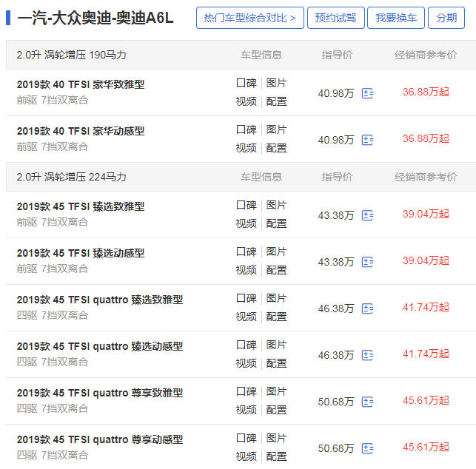Click the 2.0升 涡轮增压 190马力 header
Image resolution: width=476 pixels, height=469 pixels.
coord(71,55)
